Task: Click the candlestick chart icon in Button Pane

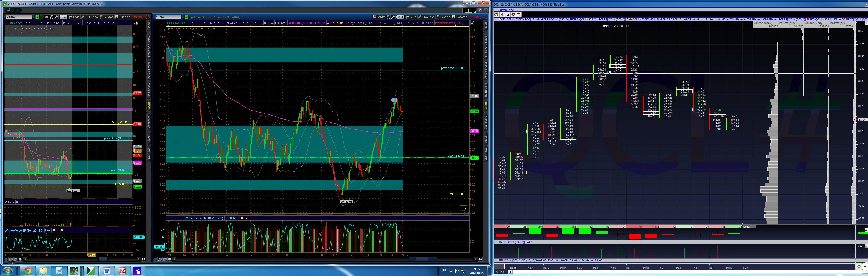Action: (x=502, y=15)
